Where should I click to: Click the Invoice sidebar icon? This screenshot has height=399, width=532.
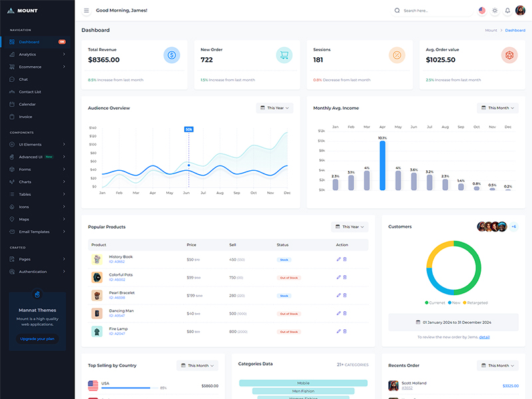(x=12, y=117)
